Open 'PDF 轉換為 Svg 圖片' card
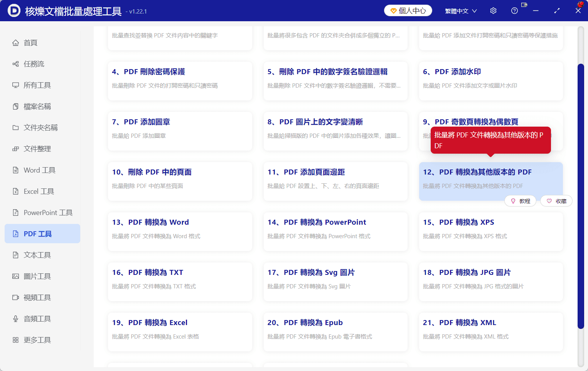 pyautogui.click(x=335, y=282)
